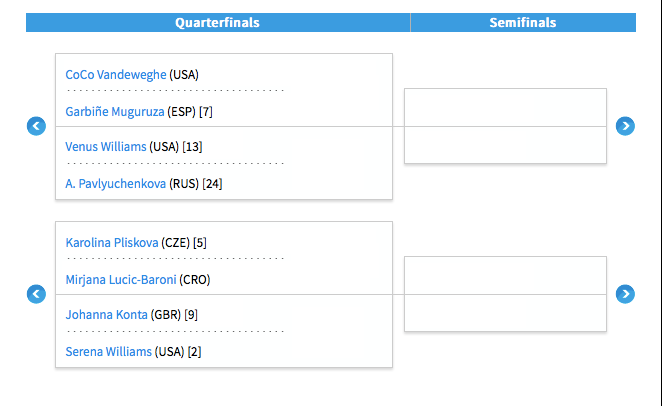
Task: Click the Vandeweghe vs Muguruza match box
Action: 224,90
